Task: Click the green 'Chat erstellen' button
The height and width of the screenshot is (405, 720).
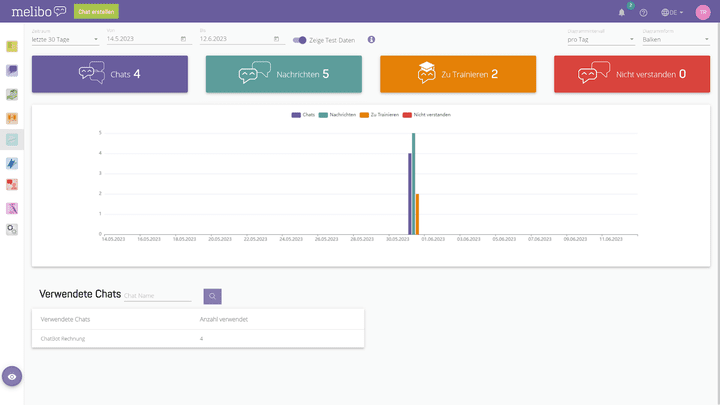Action: point(96,12)
